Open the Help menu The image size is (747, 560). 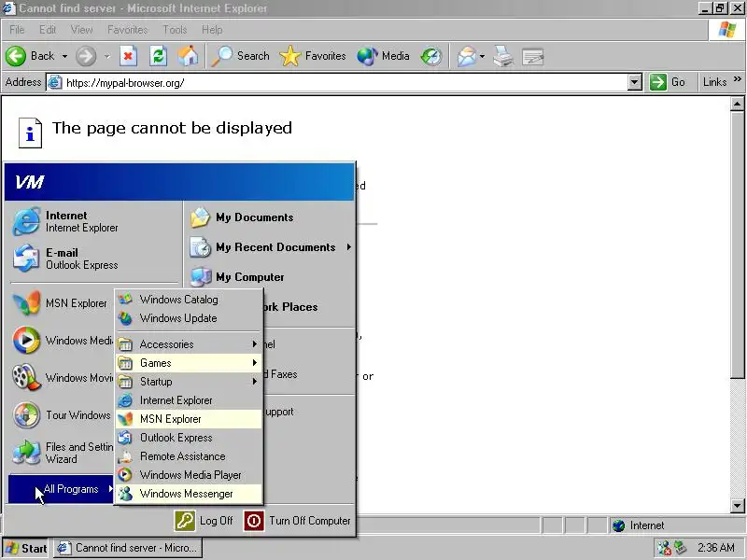(212, 30)
